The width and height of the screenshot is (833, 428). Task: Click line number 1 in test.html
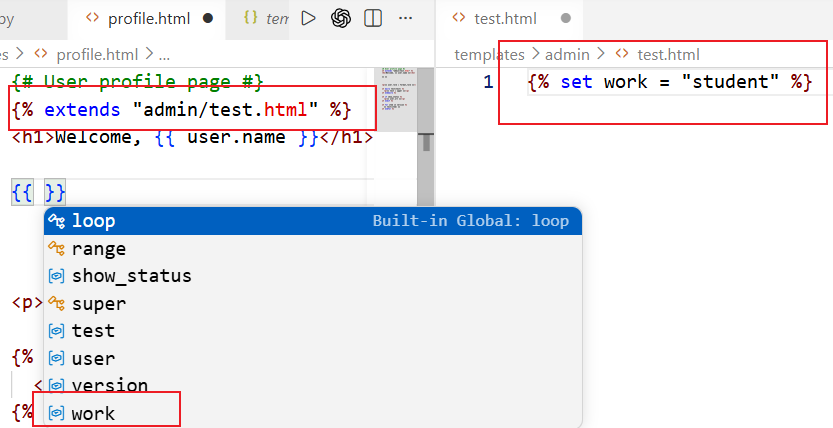(488, 82)
